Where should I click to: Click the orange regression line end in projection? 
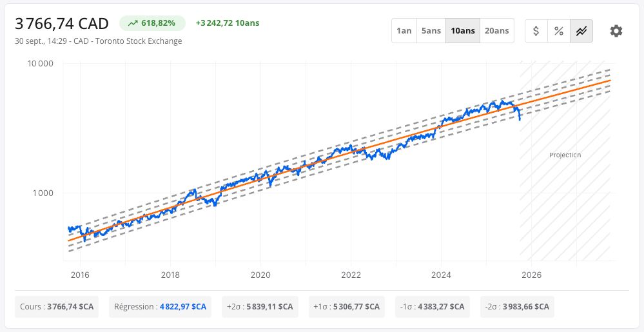click(610, 81)
